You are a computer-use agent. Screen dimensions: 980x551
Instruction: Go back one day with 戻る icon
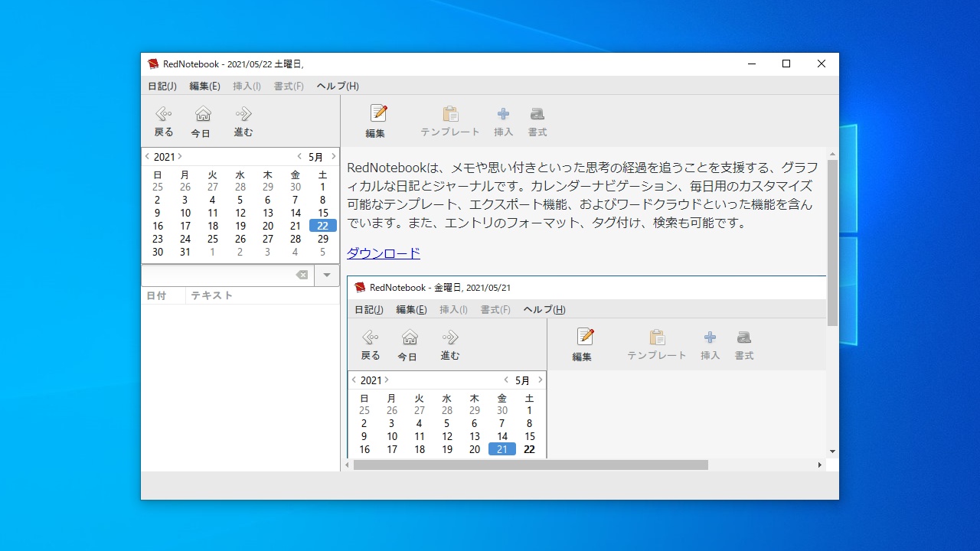(164, 114)
